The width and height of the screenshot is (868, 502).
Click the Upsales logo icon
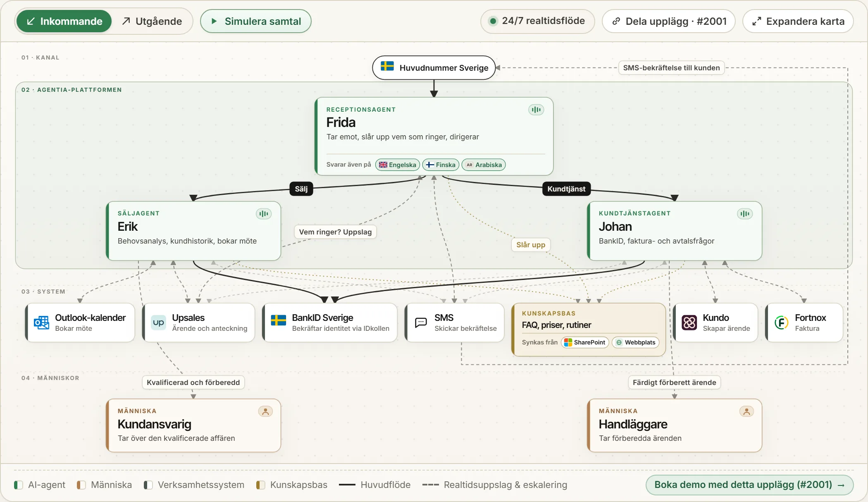coord(158,323)
